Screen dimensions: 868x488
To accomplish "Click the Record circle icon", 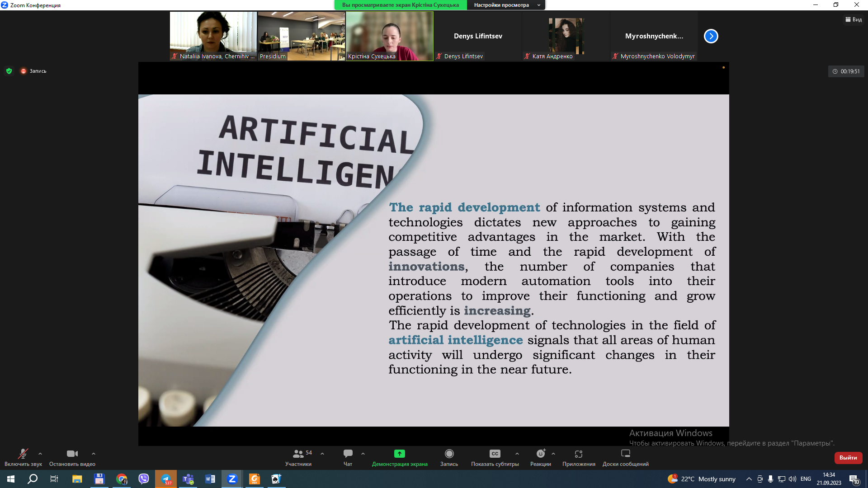I will tap(449, 454).
